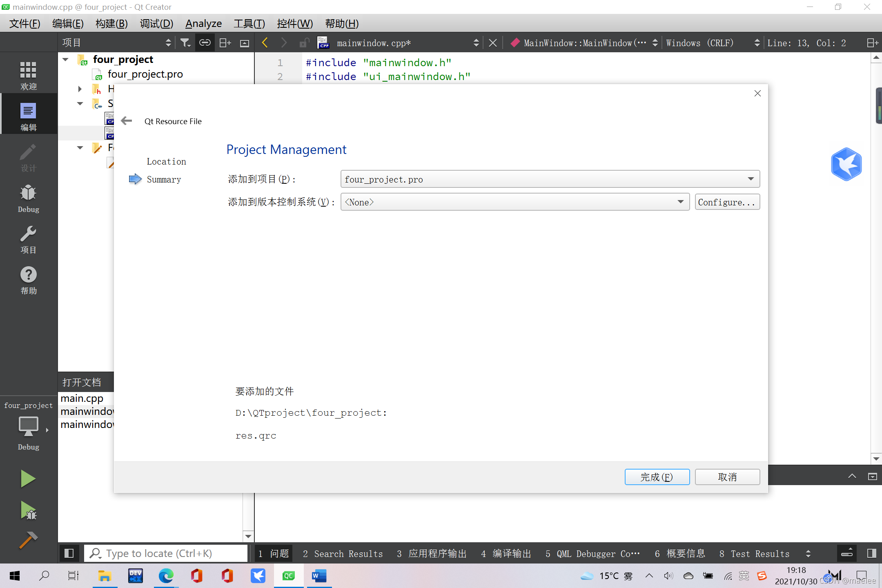Open Microsoft Edge from taskbar
Image resolution: width=882 pixels, height=588 pixels.
tap(166, 576)
